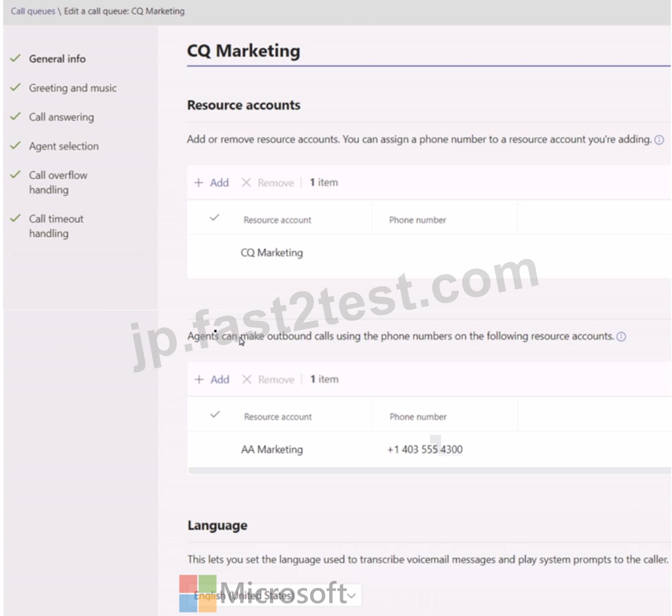This screenshot has height=616, width=672.
Task: Click the Greeting and music green checkmark icon
Action: pyautogui.click(x=16, y=87)
